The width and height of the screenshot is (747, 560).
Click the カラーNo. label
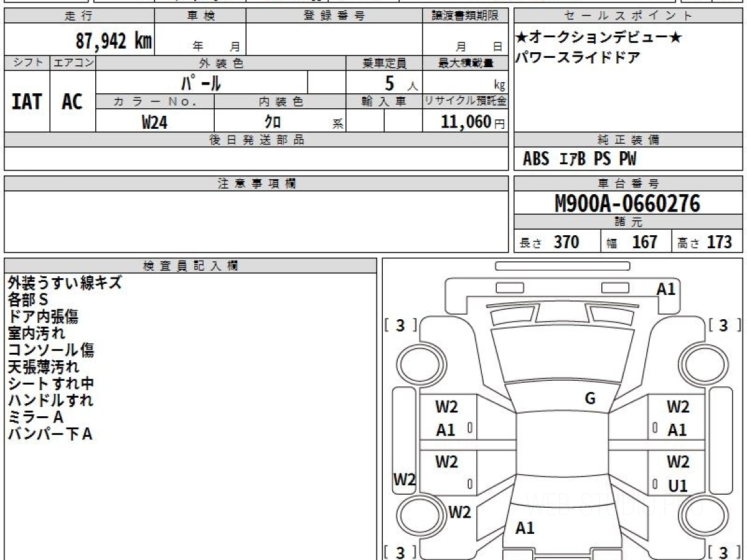point(156,101)
